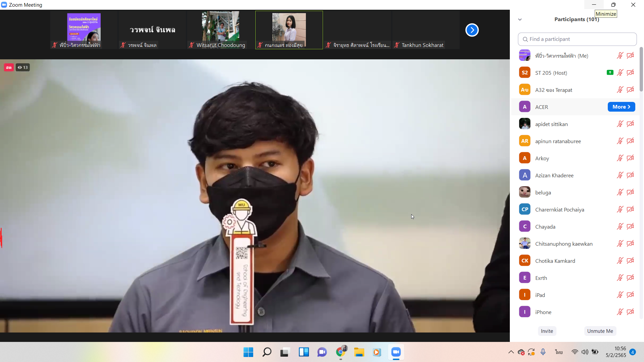Click the Find a participant search field

tap(578, 39)
